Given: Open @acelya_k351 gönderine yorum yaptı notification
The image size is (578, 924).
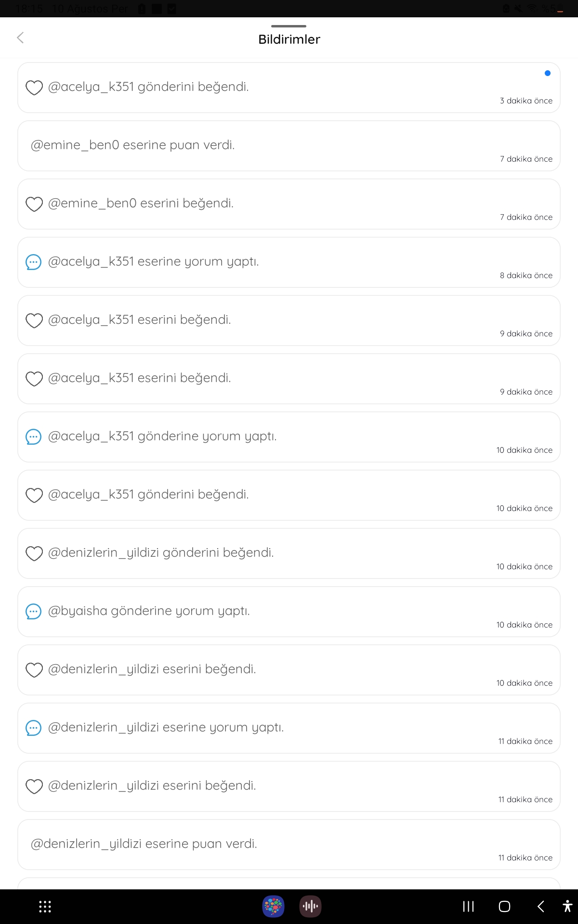Looking at the screenshot, I should 289,437.
